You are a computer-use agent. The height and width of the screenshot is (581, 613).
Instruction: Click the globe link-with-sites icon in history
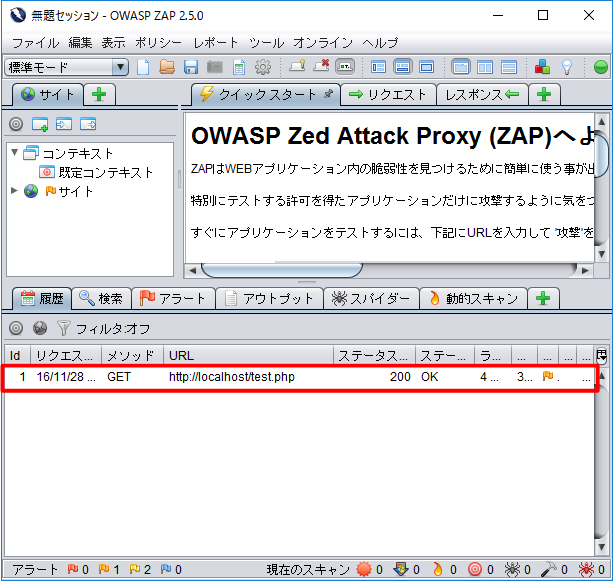click(40, 328)
